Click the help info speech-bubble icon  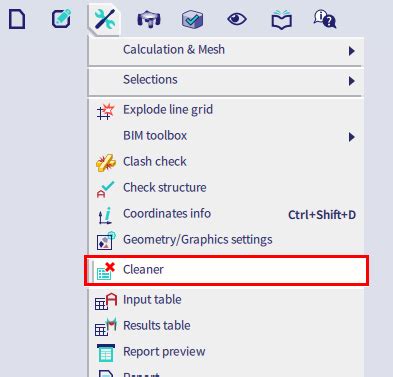point(325,19)
